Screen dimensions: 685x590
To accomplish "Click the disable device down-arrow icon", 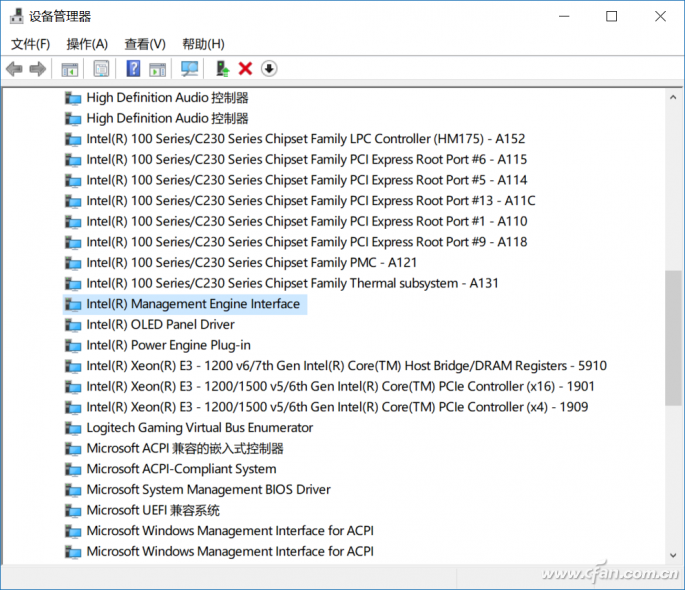I will [269, 69].
